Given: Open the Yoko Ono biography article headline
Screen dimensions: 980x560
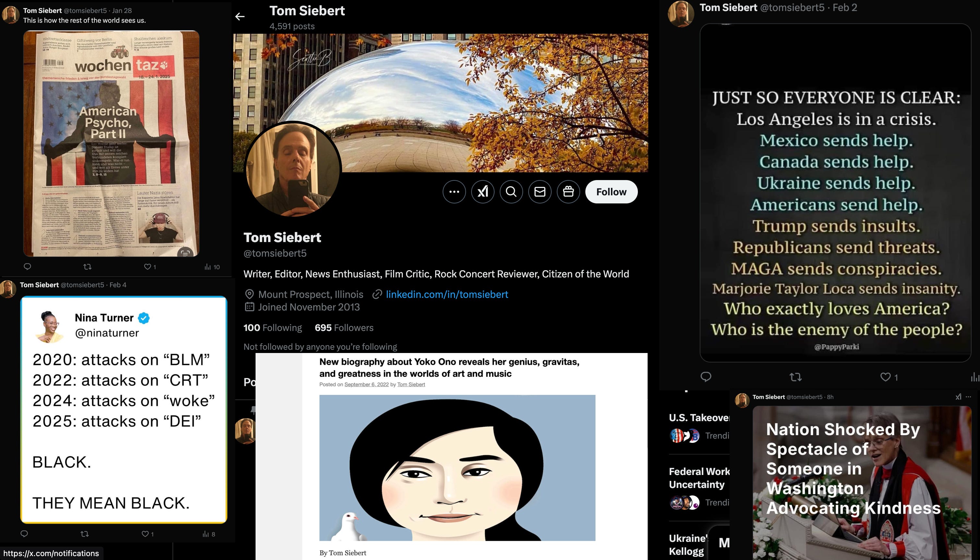Looking at the screenshot, I should coord(449,368).
